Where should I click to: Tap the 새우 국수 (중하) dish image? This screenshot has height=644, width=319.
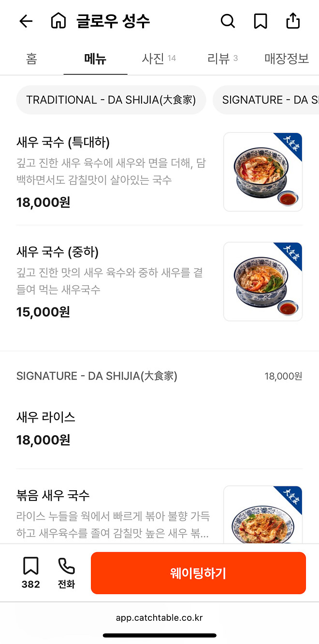click(x=263, y=281)
